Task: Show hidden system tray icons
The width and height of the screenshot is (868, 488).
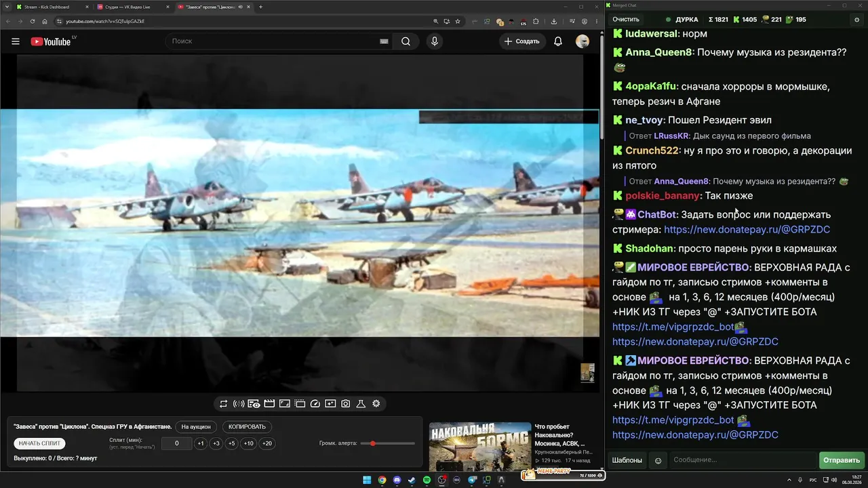Action: 791,480
